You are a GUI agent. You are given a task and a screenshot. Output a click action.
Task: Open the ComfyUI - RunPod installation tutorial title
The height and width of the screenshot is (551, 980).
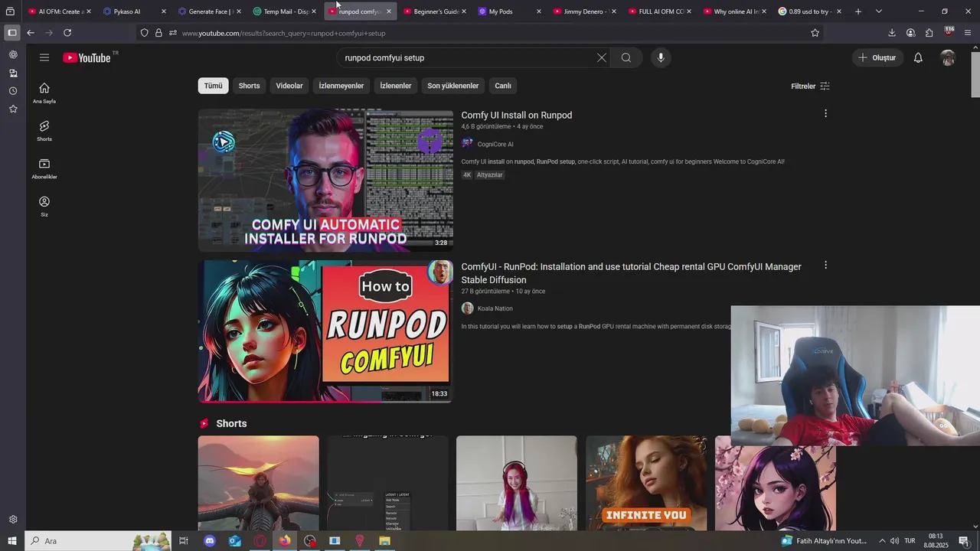click(631, 273)
